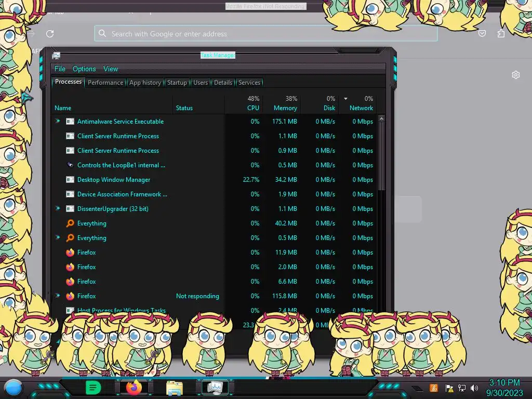Click the DissenterUpgrader process icon
Viewport: 532px width, 399px height.
click(70, 209)
